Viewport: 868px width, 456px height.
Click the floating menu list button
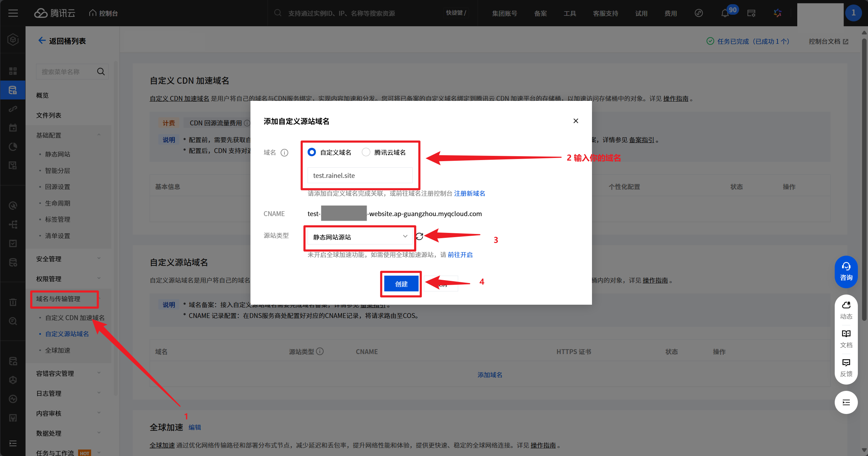(846, 402)
